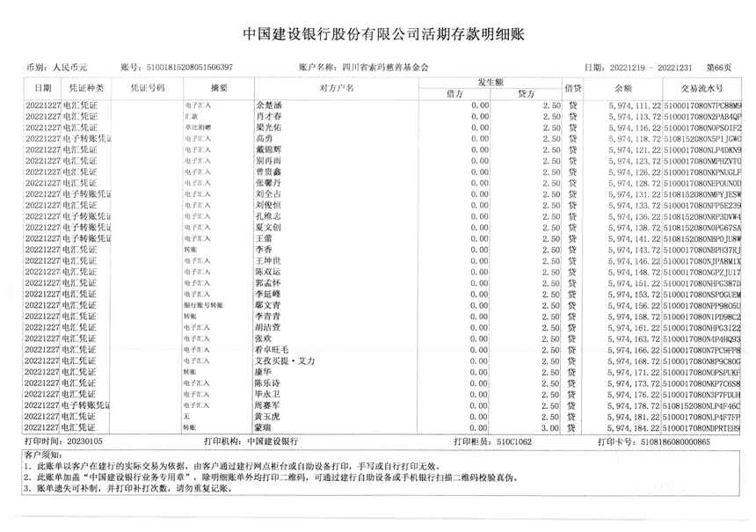Select counterparty name 陈乐诗

click(267, 383)
